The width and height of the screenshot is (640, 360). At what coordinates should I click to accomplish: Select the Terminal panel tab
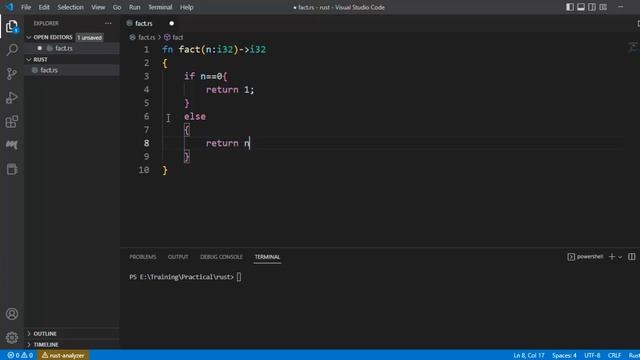coord(267,257)
